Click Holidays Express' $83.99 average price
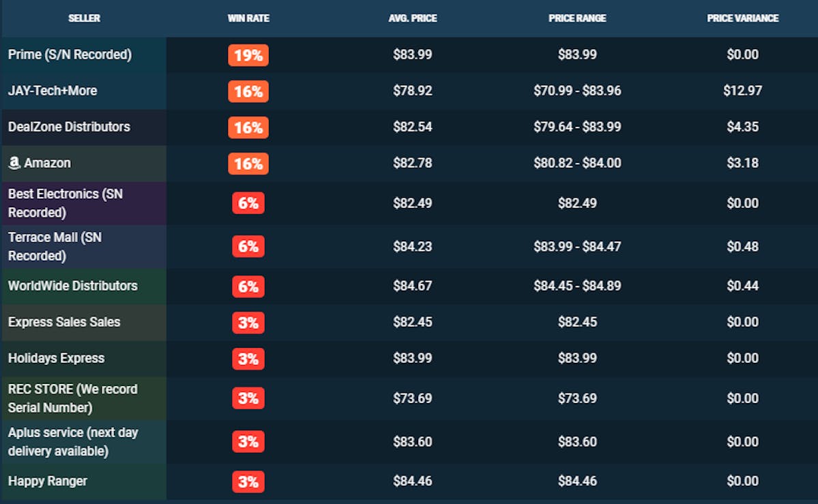This screenshot has height=504, width=818. [413, 358]
